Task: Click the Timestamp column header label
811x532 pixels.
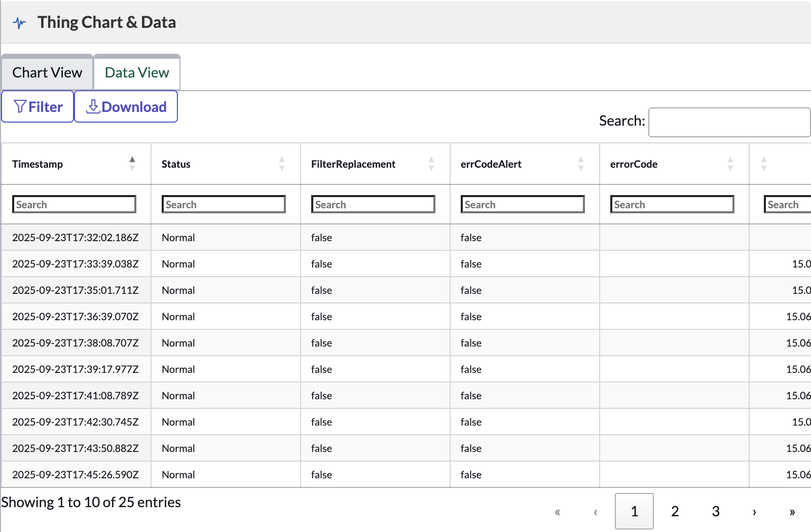Action: 38,164
